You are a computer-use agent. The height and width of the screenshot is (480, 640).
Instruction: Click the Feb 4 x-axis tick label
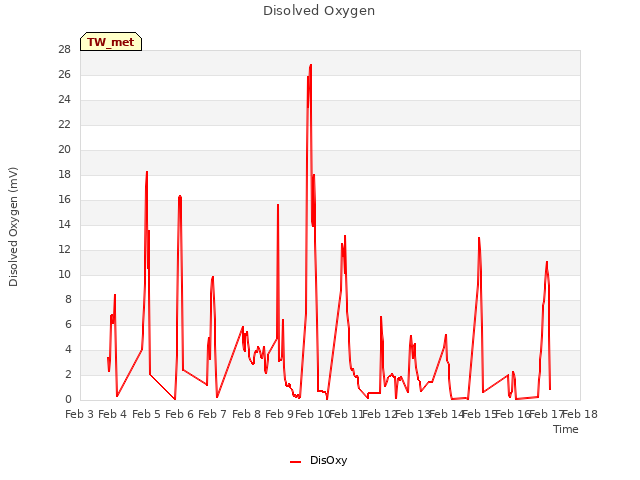pos(113,414)
